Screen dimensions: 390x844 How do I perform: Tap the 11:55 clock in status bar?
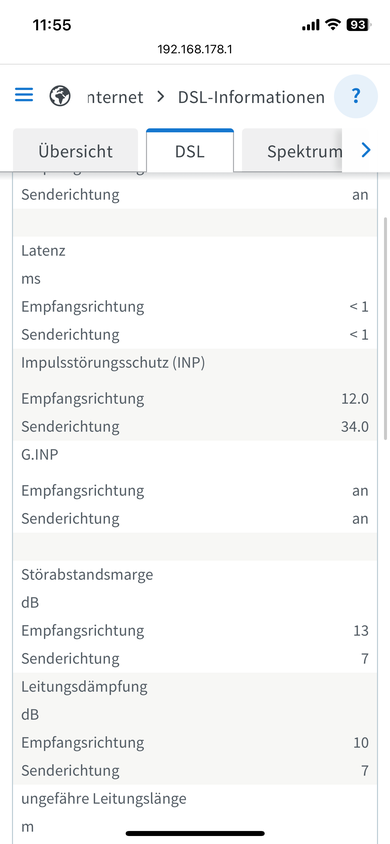(52, 25)
